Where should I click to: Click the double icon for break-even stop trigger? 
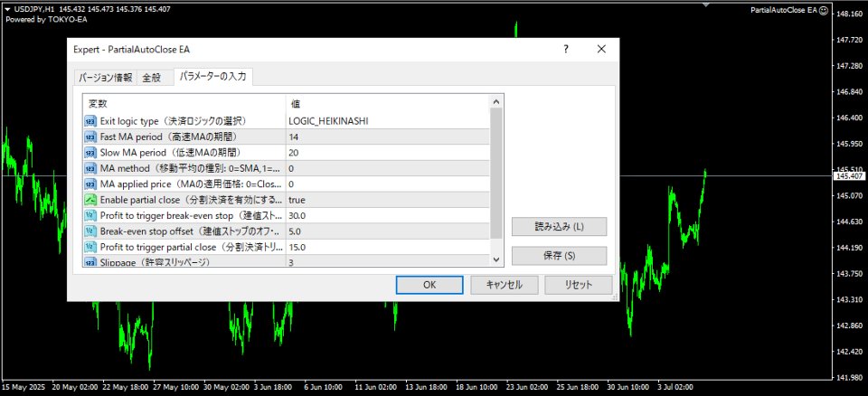point(90,215)
